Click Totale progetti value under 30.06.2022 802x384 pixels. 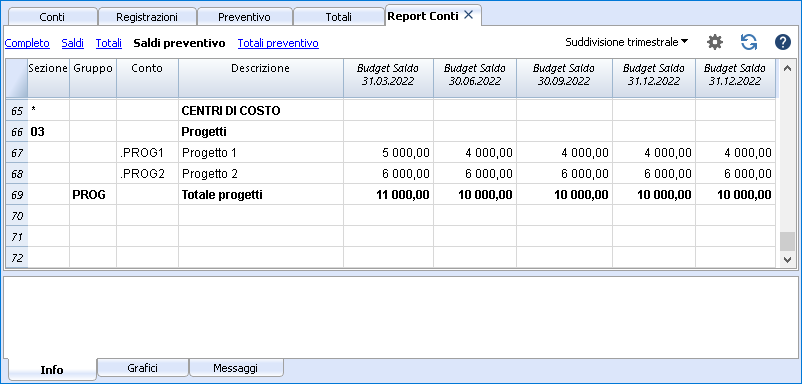[475, 195]
